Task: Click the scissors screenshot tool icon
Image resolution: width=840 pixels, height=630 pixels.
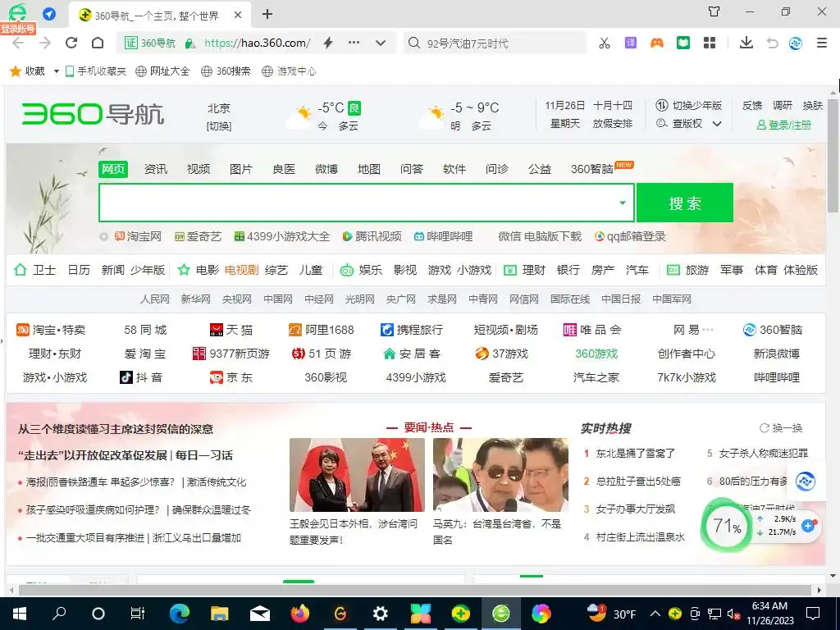Action: pos(605,43)
